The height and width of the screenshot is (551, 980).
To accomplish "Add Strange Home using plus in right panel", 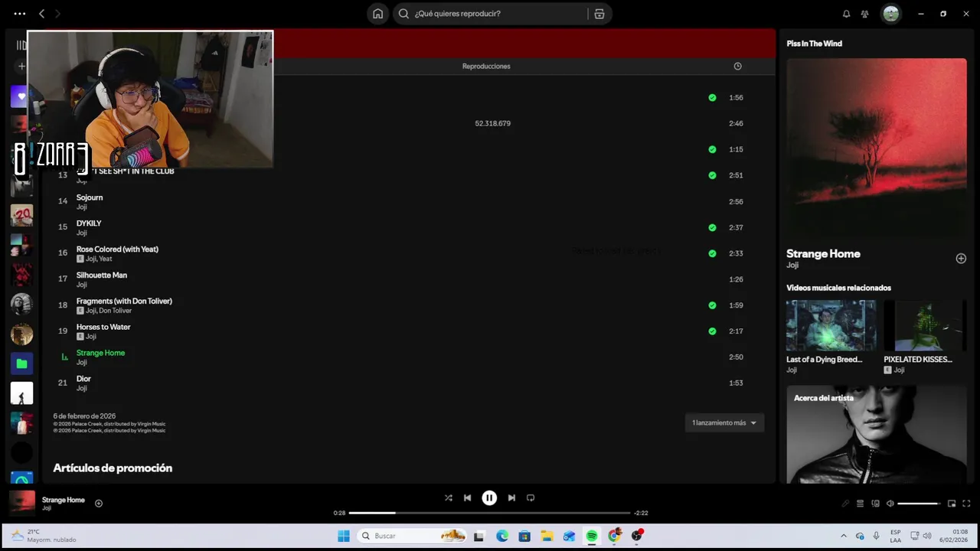I will (961, 259).
